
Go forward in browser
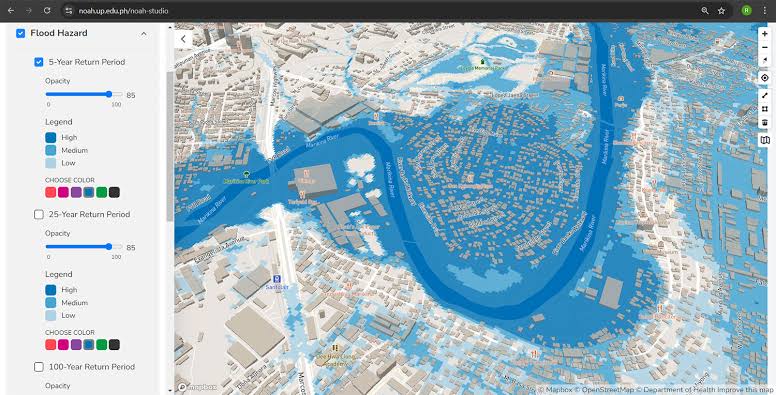(x=29, y=10)
